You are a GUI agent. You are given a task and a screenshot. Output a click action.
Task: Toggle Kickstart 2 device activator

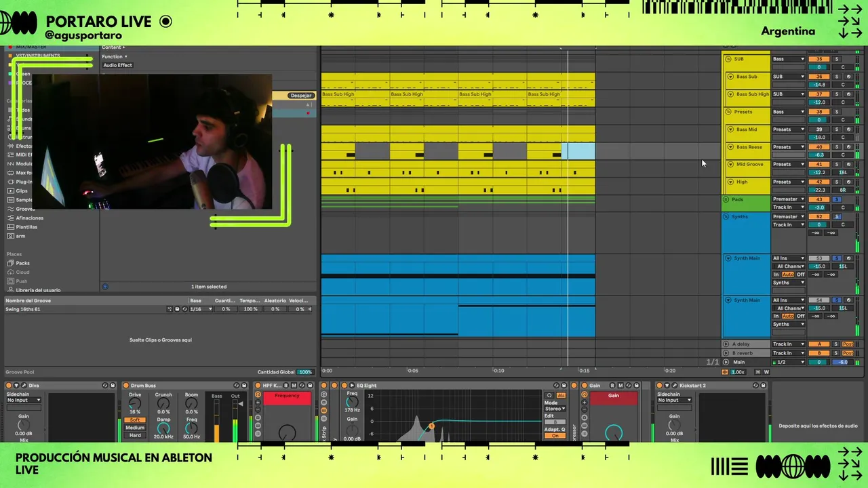point(659,385)
